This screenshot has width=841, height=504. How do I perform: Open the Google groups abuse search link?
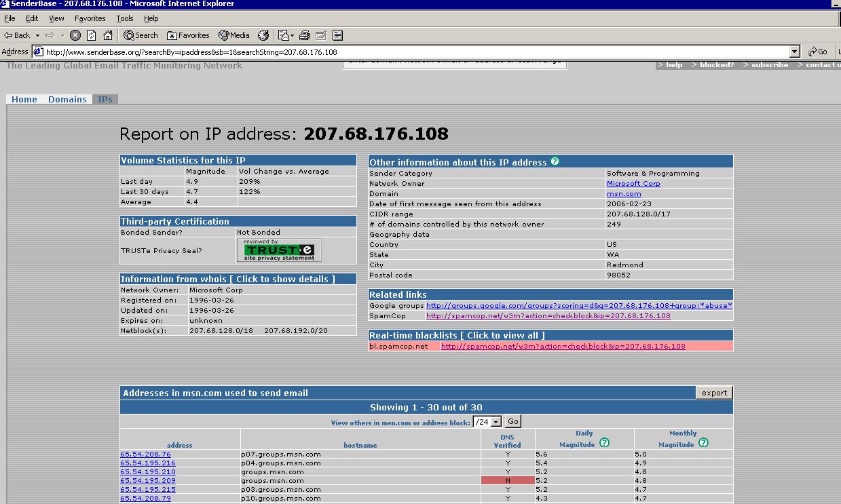tap(579, 305)
